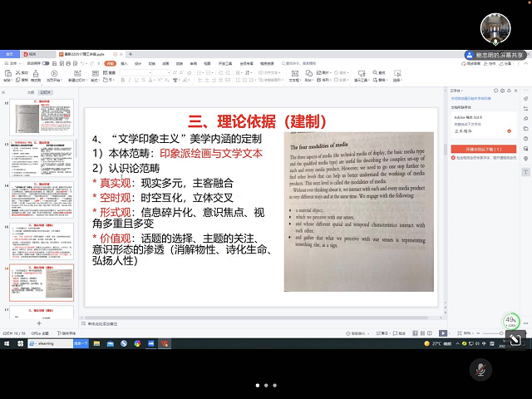Collapse the slide thumbnail panel
The image size is (532, 399).
pos(3,92)
